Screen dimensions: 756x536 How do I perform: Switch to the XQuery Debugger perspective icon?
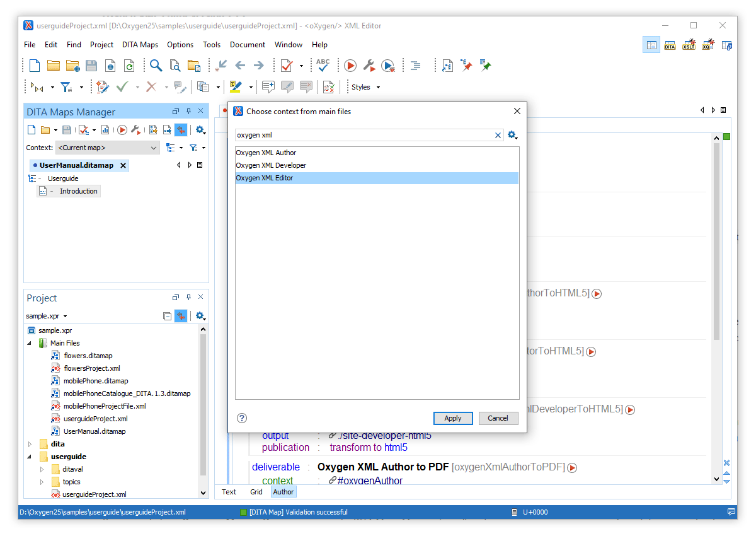click(708, 45)
